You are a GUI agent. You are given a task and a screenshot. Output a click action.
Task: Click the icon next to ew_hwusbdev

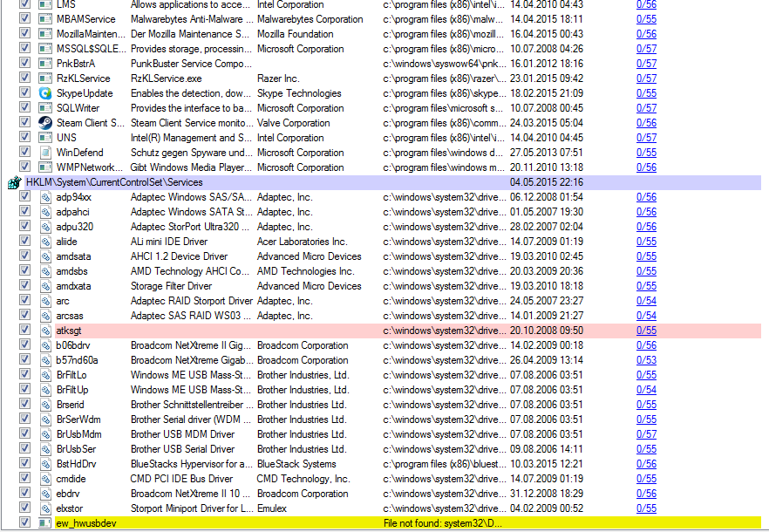click(46, 523)
